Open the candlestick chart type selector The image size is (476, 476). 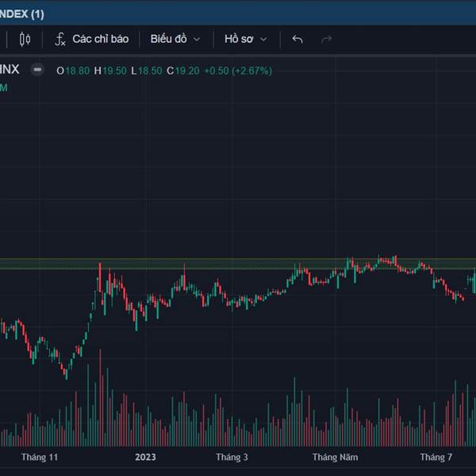click(x=25, y=40)
